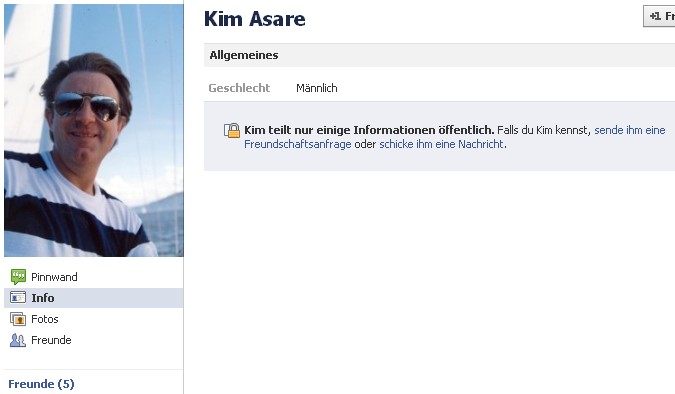Select the Info tab

pos(93,298)
